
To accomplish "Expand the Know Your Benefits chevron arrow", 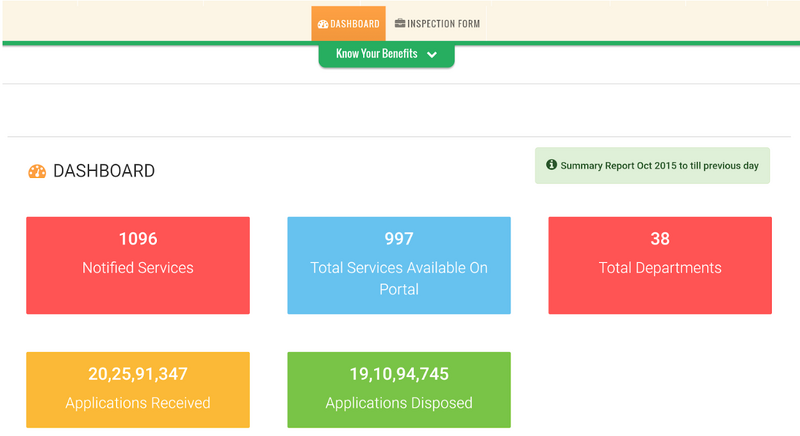I will pyautogui.click(x=432, y=55).
